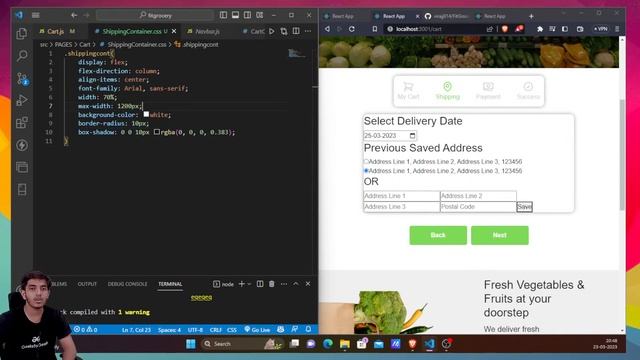
Task: Open the Extensions view
Action: 22,122
